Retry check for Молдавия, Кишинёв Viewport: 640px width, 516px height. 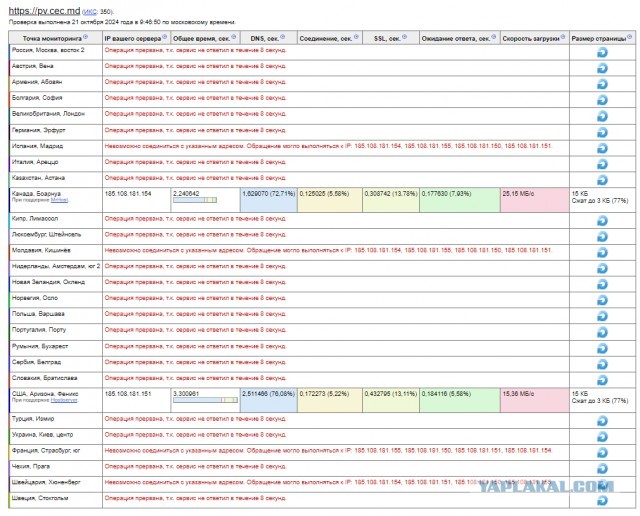(602, 253)
